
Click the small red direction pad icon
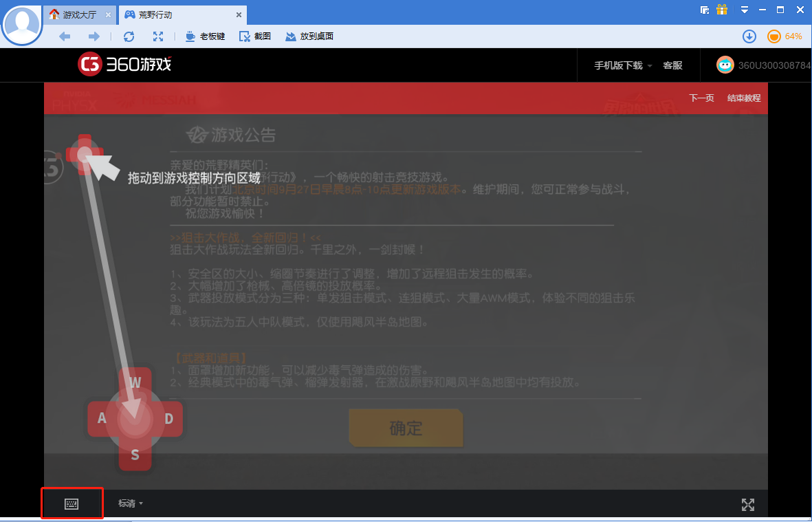coord(85,154)
